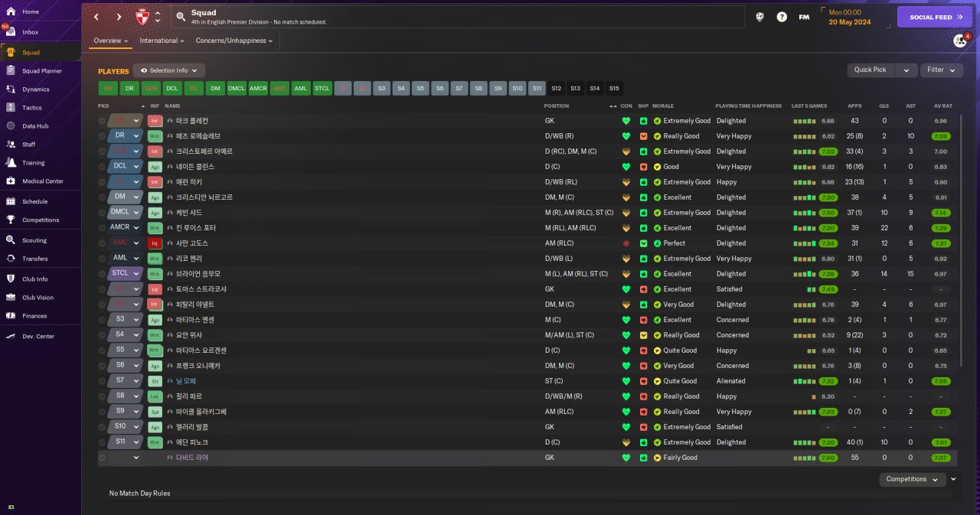Click the green 7.29 average rating pill

pyautogui.click(x=941, y=228)
